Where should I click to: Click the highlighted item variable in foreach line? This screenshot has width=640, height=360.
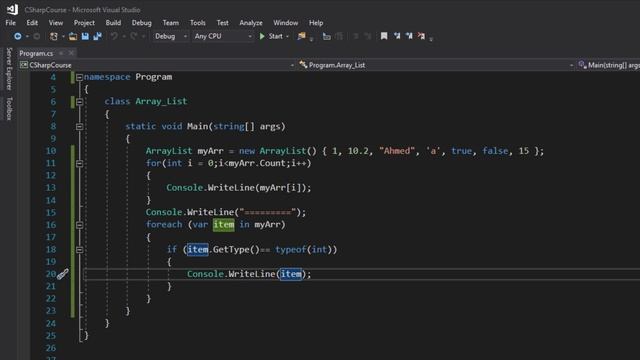(x=224, y=224)
